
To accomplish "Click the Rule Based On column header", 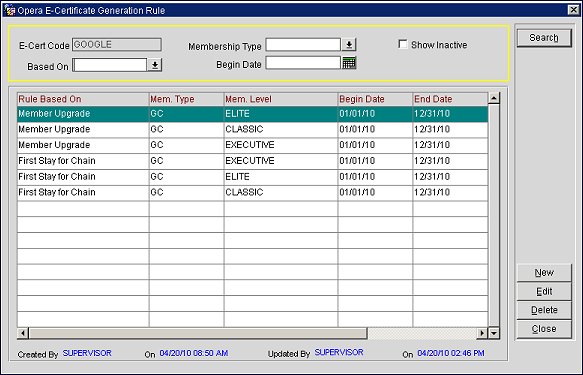I will (x=83, y=99).
